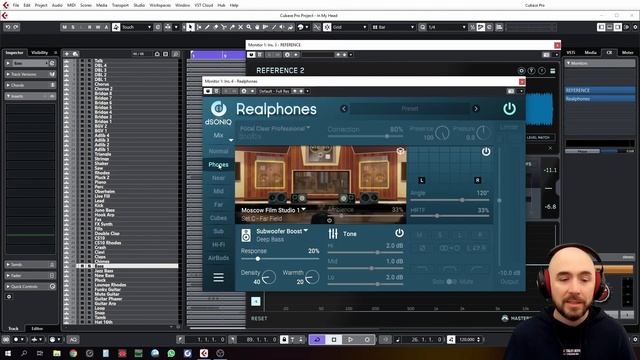Screen dimensions: 640x360
Task: Click the Add Track plus icon
Action: coord(67,54)
